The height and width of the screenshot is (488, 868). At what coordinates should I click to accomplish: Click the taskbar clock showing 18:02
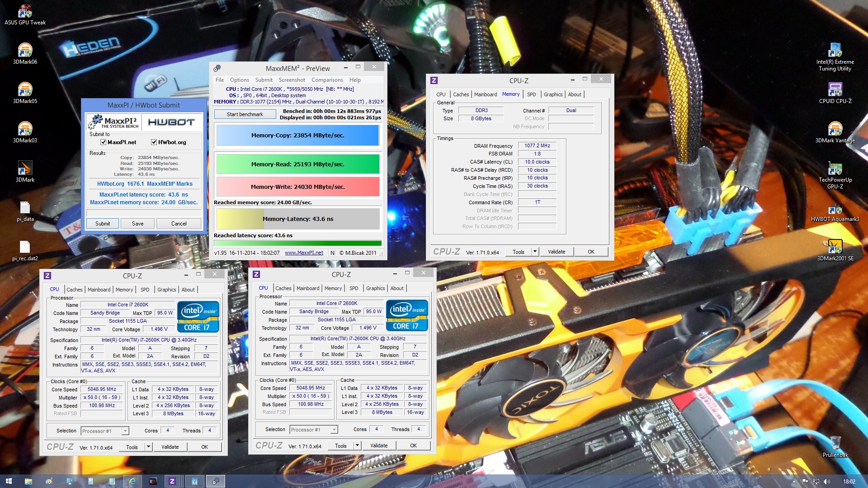point(849,482)
